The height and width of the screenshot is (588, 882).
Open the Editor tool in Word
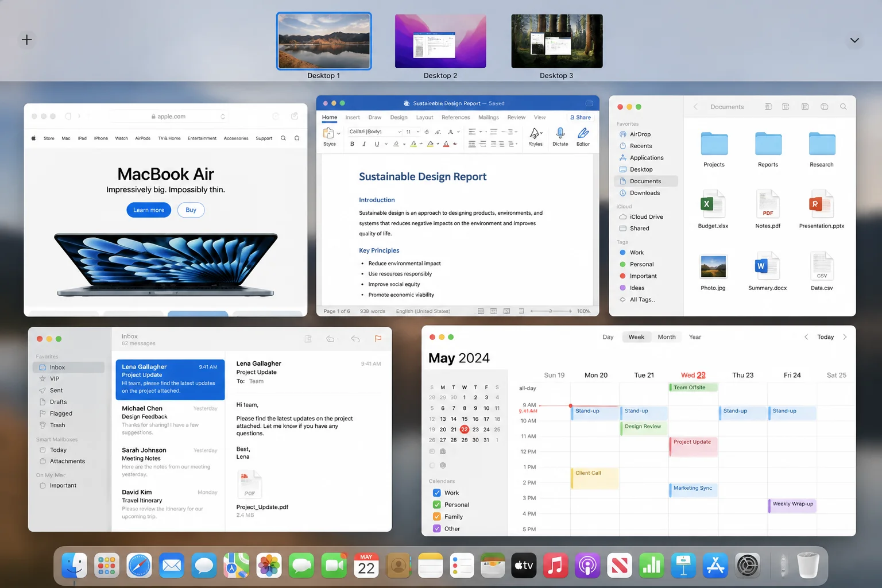pos(583,137)
